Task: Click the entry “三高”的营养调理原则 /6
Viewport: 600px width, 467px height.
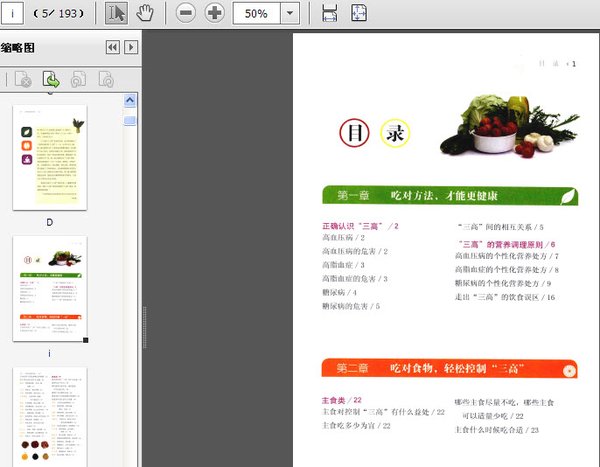Action: pyautogui.click(x=506, y=244)
